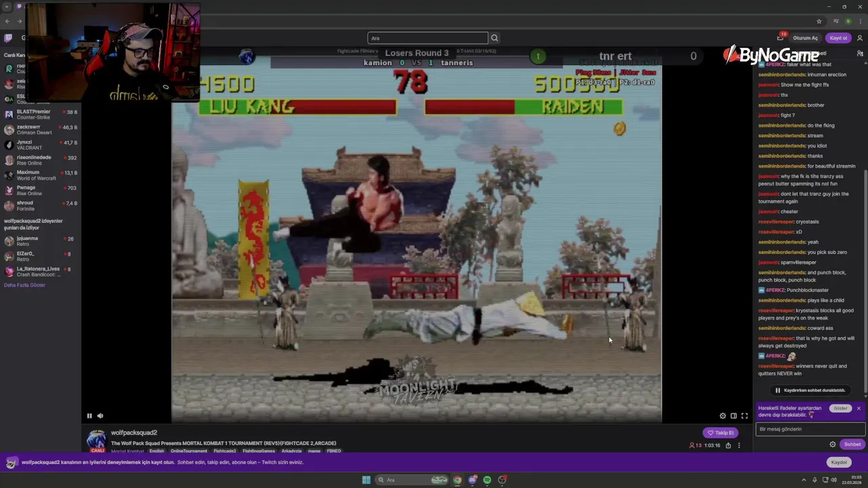Open chat settings gear icon
Viewport: 868px width, 488px height.
[x=833, y=445]
